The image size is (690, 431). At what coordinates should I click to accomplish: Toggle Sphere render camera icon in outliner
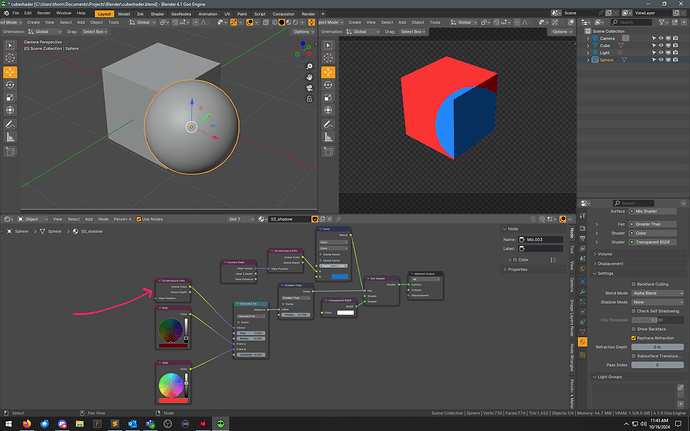[675, 59]
